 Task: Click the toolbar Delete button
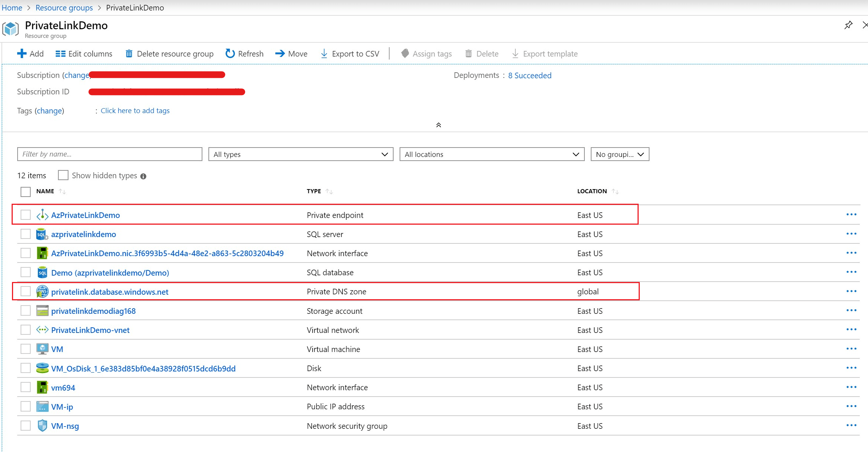coord(482,54)
